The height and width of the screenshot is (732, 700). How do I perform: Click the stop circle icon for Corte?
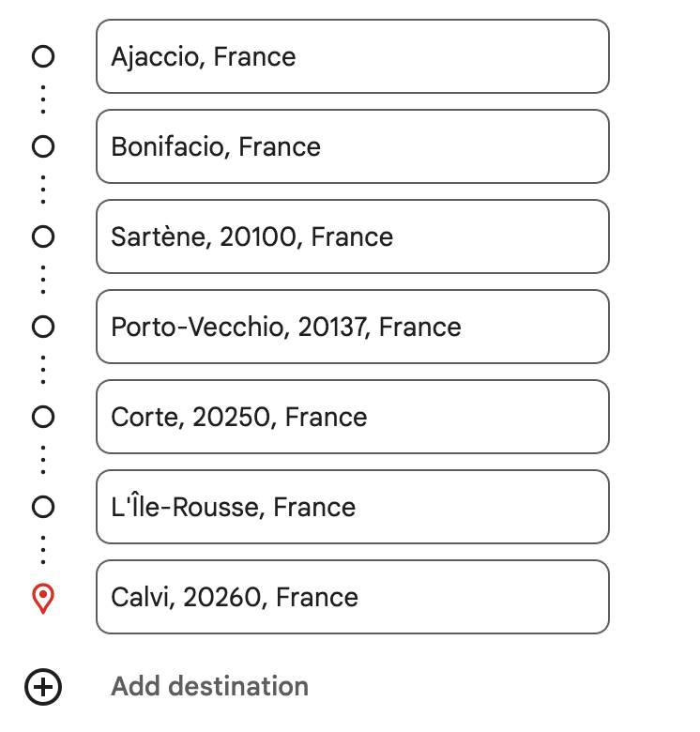tap(43, 417)
